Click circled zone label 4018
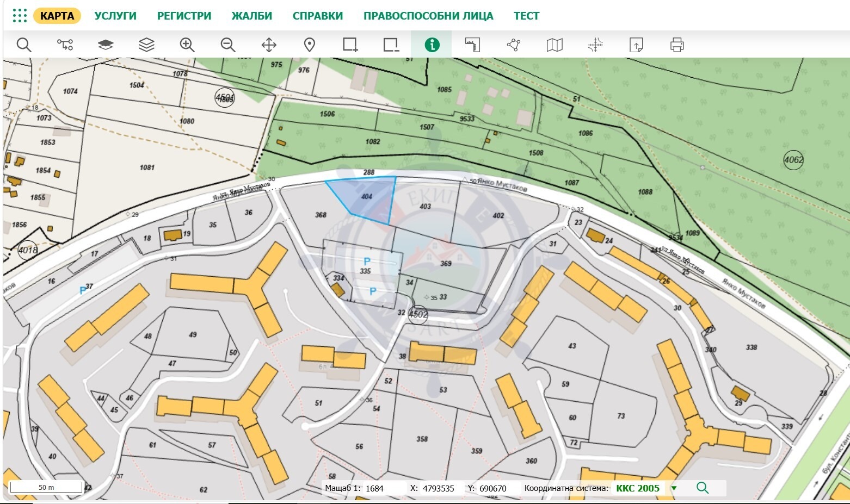850x504 pixels. [28, 250]
